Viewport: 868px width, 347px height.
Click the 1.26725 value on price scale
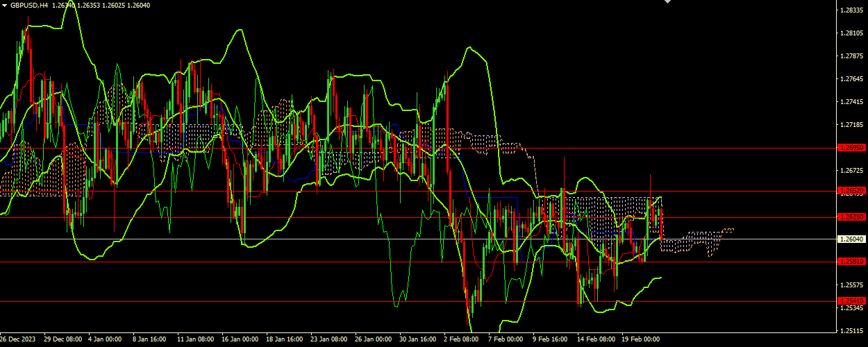point(851,170)
